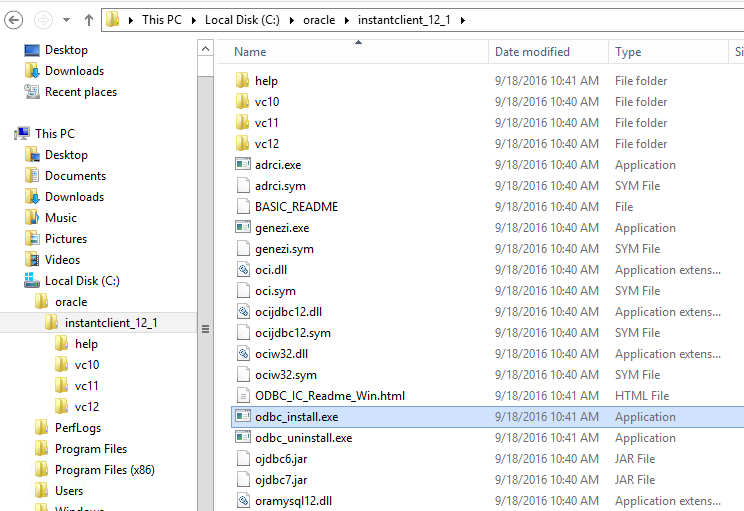Click instantclient_12_1 breadcrumb segment

(x=404, y=20)
